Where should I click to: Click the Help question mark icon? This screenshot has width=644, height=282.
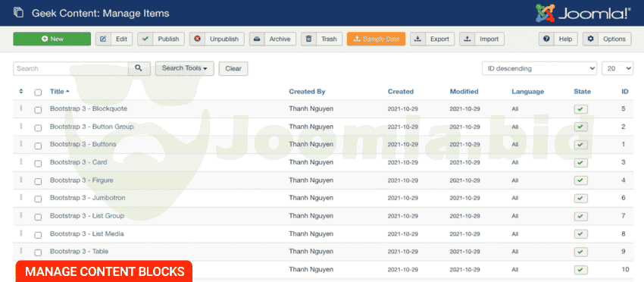coord(546,39)
